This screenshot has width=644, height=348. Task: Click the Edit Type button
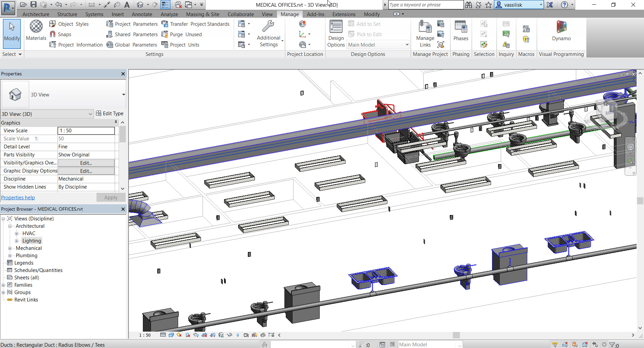(110, 113)
